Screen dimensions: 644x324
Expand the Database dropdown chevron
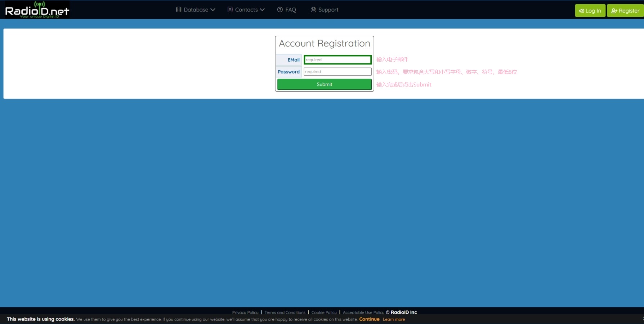click(x=213, y=10)
